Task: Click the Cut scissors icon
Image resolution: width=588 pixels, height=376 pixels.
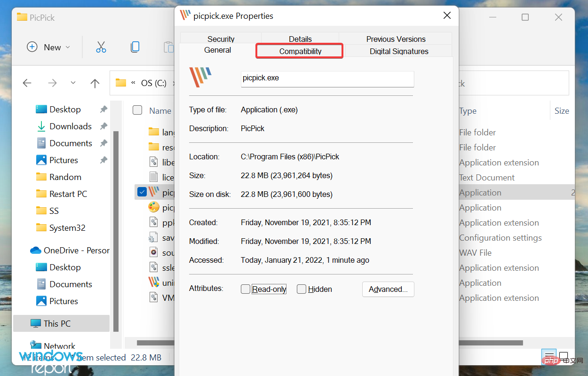Action: 101,47
